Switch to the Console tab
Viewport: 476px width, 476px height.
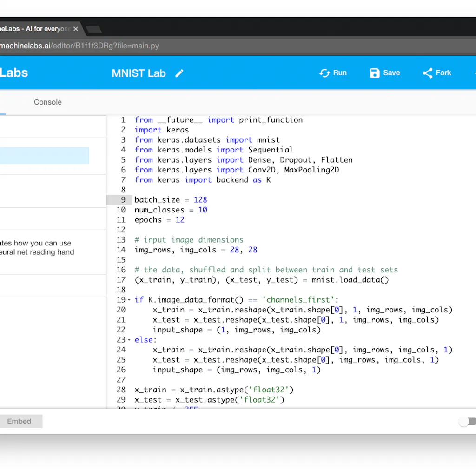pos(47,102)
